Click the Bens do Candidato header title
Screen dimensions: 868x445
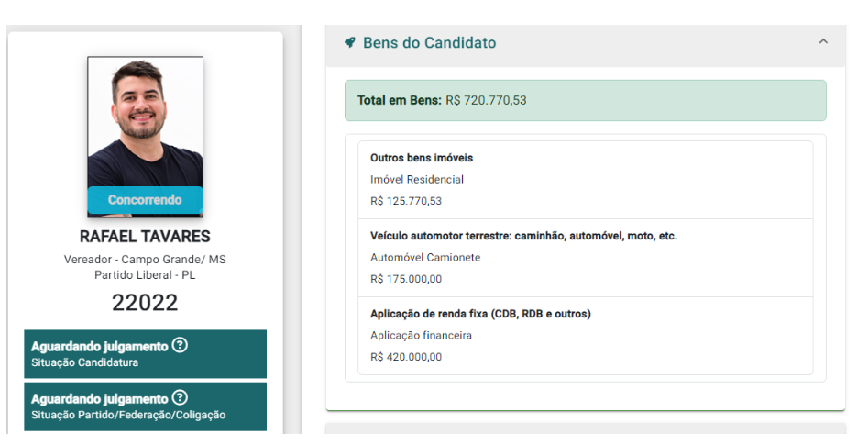pyautogui.click(x=429, y=42)
